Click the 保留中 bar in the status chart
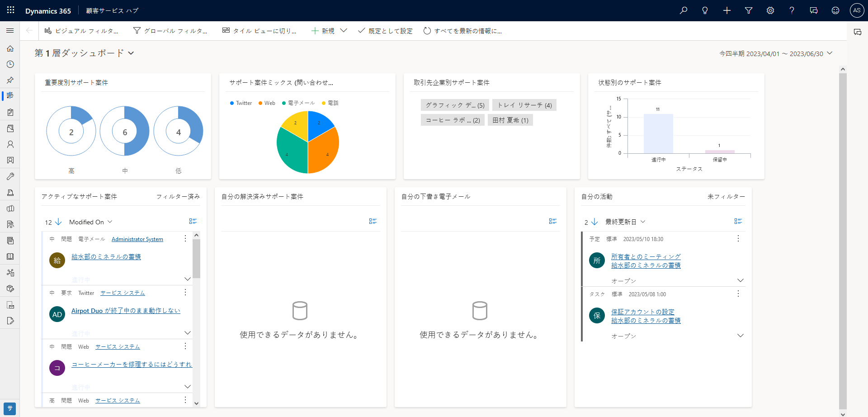The image size is (868, 417). [x=720, y=150]
